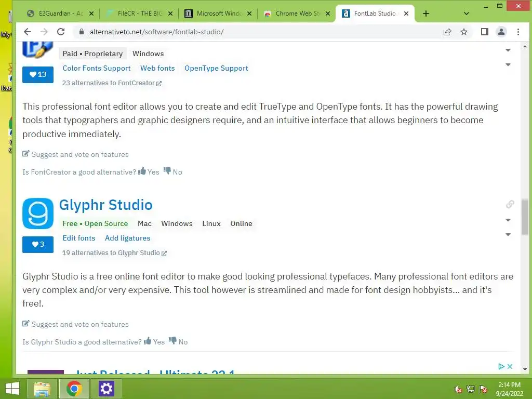Viewport: 532px width, 399px height.
Task: Click the Color Fonts Support tag
Action: coord(96,68)
